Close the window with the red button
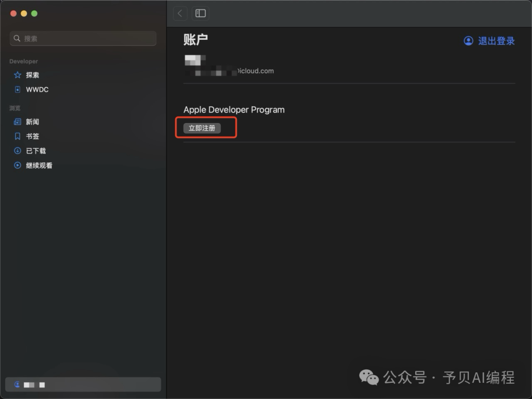Viewport: 532px width, 399px height. [x=14, y=14]
